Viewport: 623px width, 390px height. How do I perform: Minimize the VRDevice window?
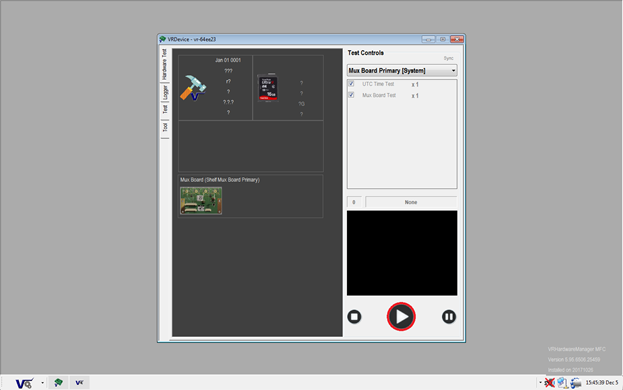pos(428,39)
